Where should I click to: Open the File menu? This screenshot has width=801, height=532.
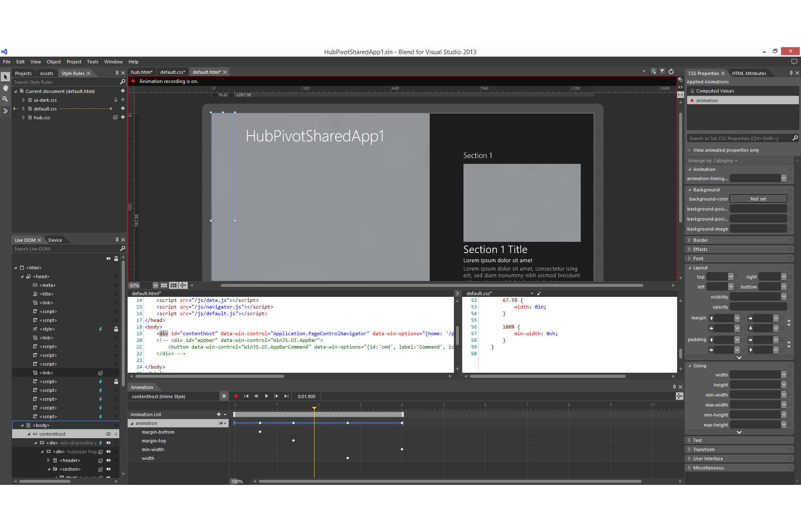click(7, 62)
